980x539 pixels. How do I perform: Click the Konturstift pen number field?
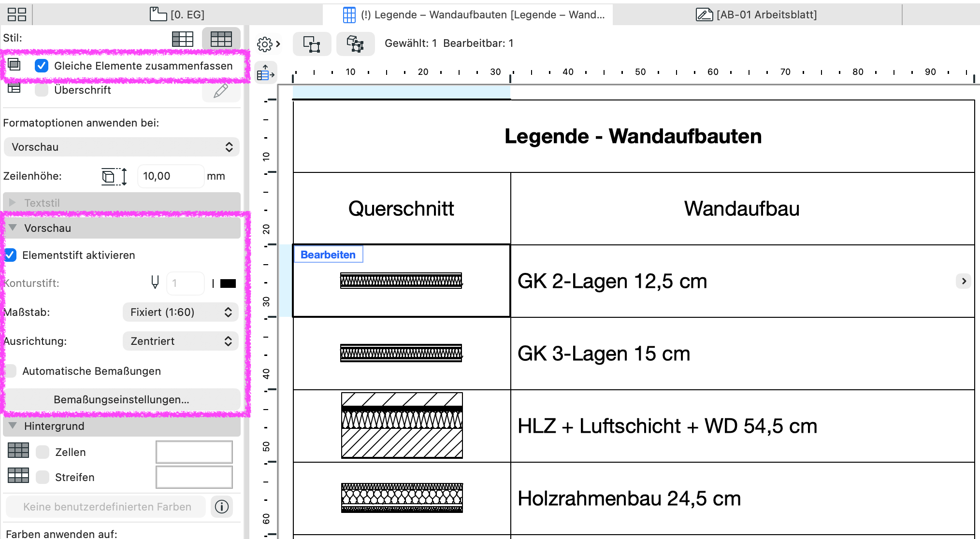tap(186, 283)
